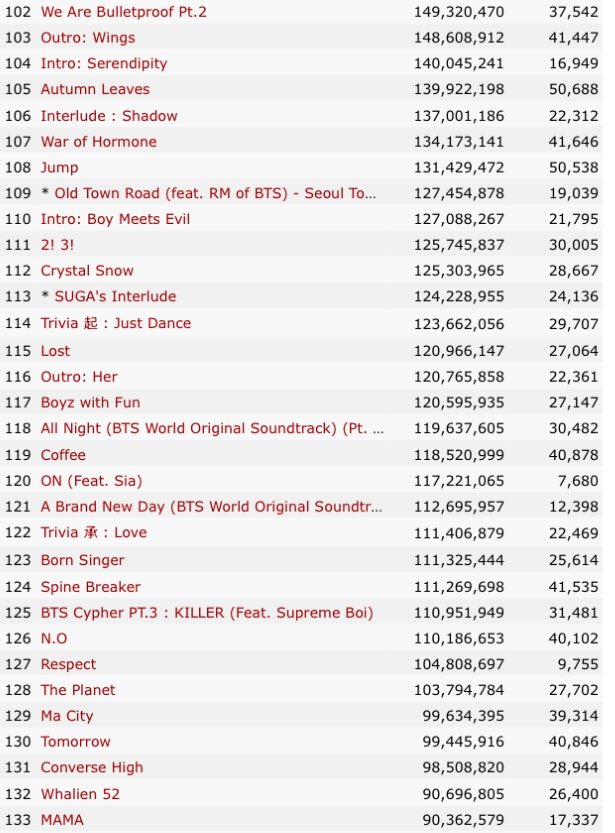The image size is (615, 833).
Task: Open "Interlude : Shadow" track link
Action: (109, 116)
